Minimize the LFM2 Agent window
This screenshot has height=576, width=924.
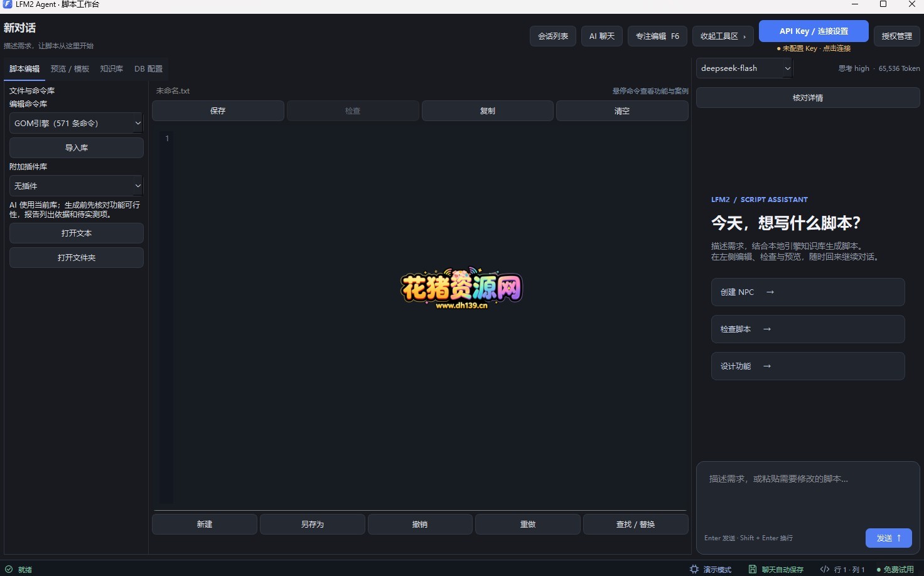855,4
